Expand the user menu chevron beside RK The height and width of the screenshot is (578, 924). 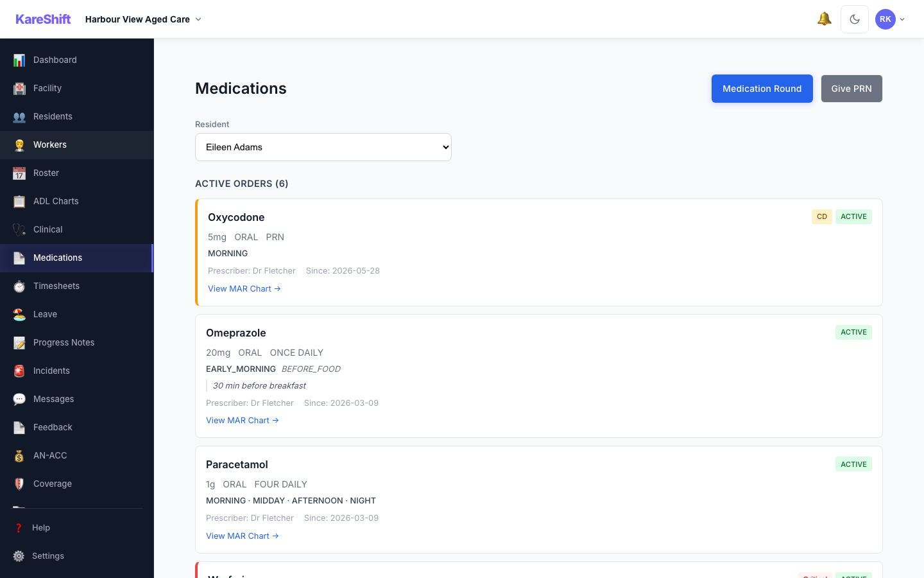(x=902, y=19)
